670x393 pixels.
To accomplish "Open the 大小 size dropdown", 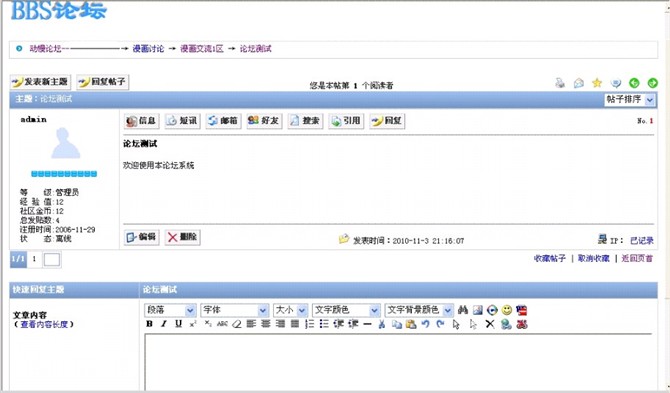I will [x=290, y=310].
